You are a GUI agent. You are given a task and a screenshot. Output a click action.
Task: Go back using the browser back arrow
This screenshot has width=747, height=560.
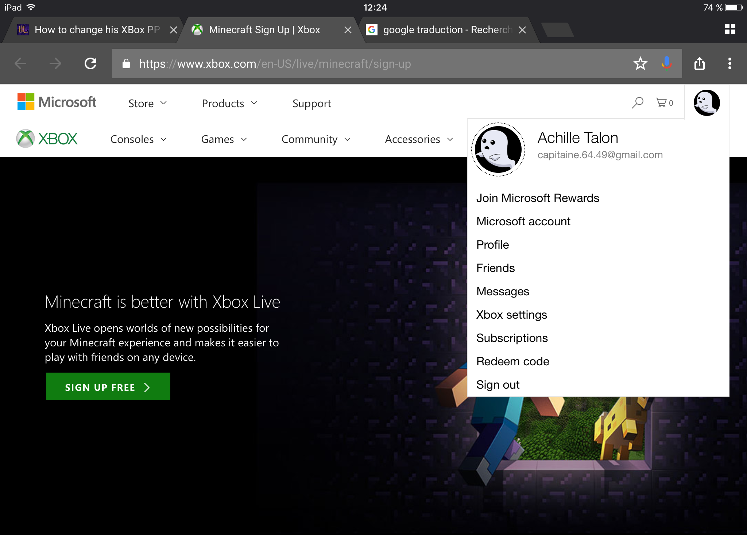click(20, 64)
